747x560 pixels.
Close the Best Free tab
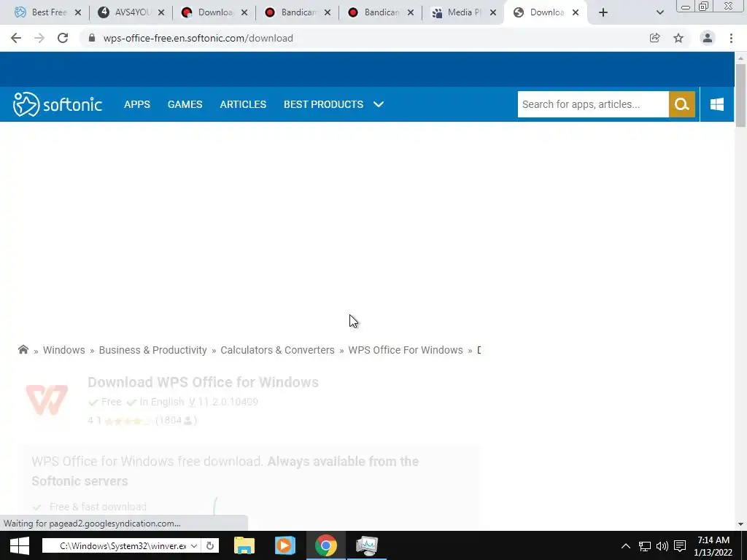point(78,12)
